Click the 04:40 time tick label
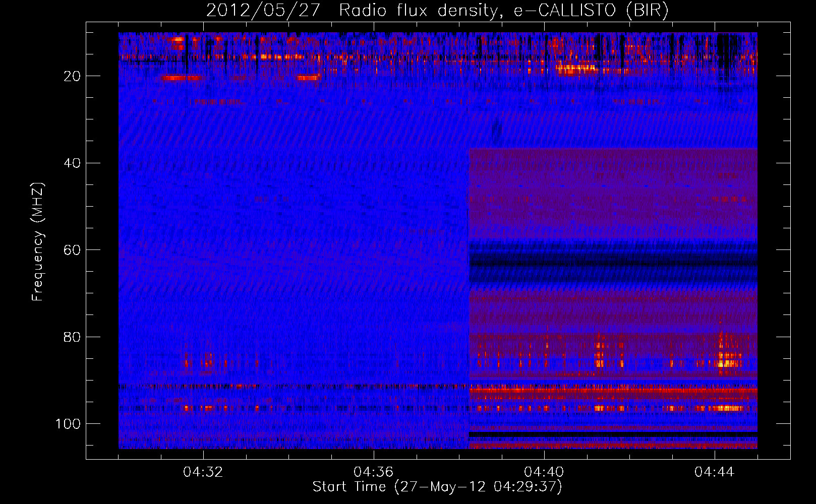 coord(544,472)
